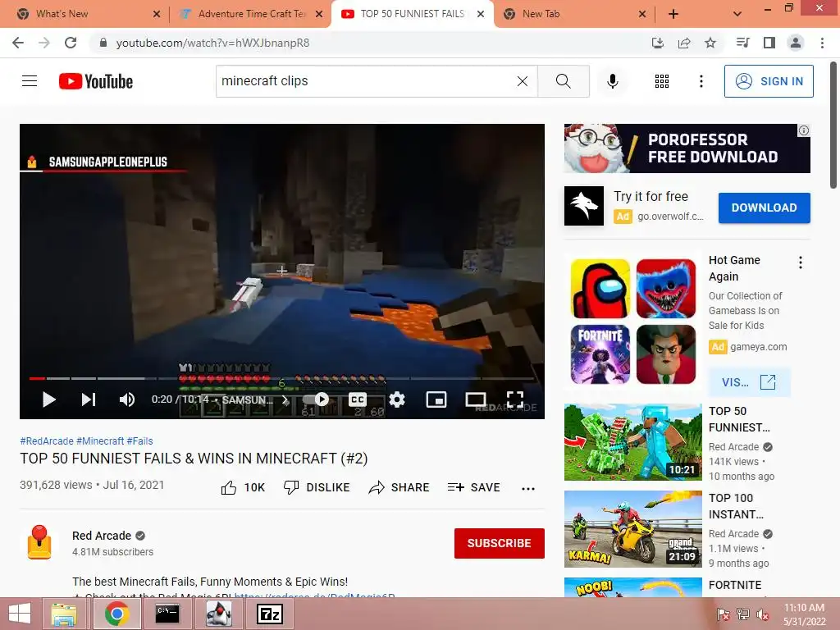Open Command Prompt from taskbar
Viewport: 840px width, 630px height.
(x=167, y=614)
